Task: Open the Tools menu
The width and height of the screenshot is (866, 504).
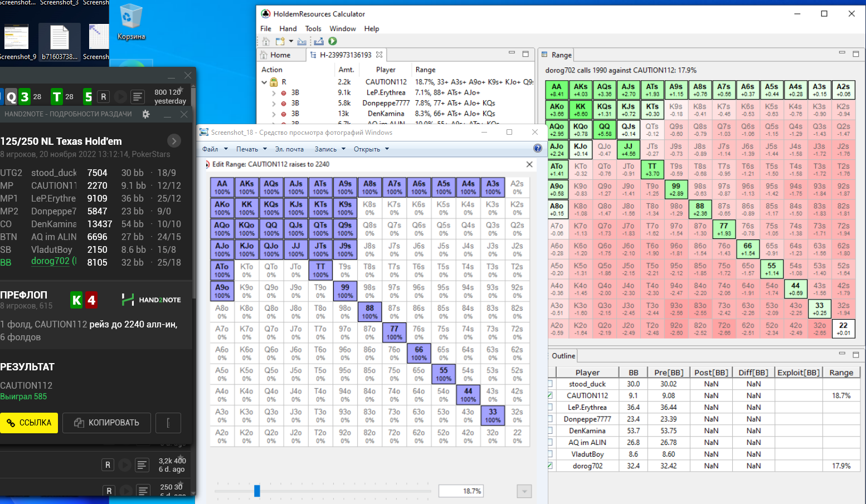Action: pyautogui.click(x=313, y=28)
